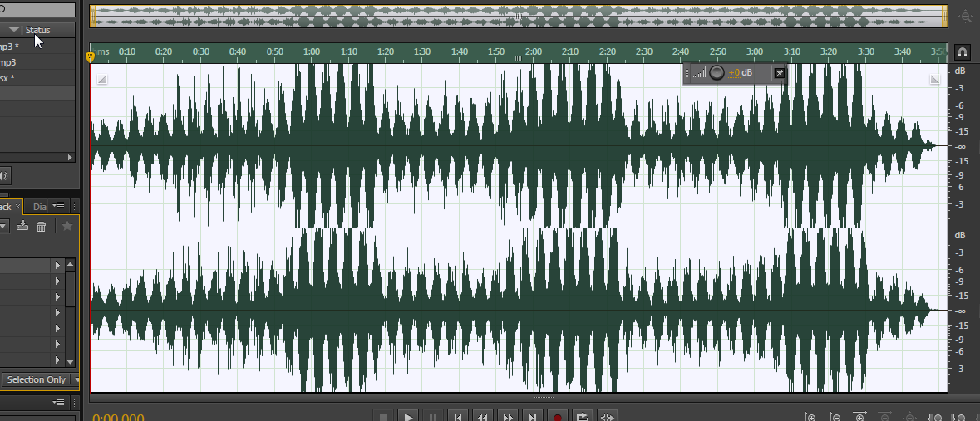Click the horizontal panel splitter grip below waveform
Image resolution: width=980 pixels, height=421 pixels.
543,398
